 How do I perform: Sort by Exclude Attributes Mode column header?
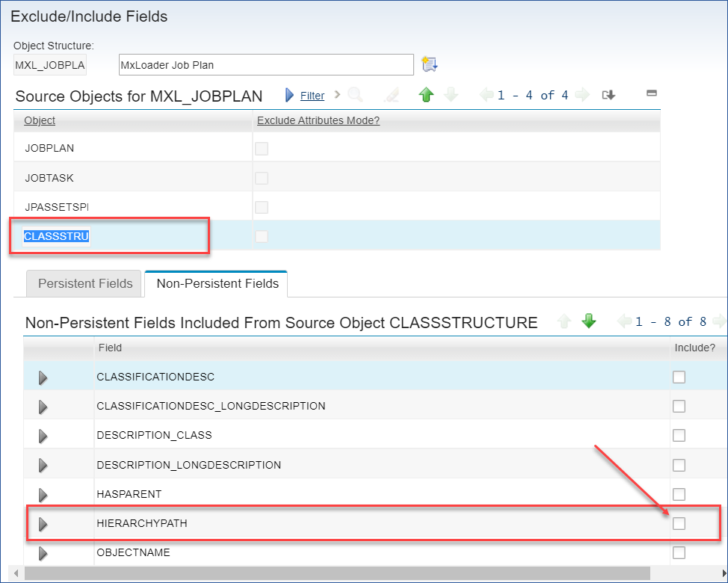318,120
